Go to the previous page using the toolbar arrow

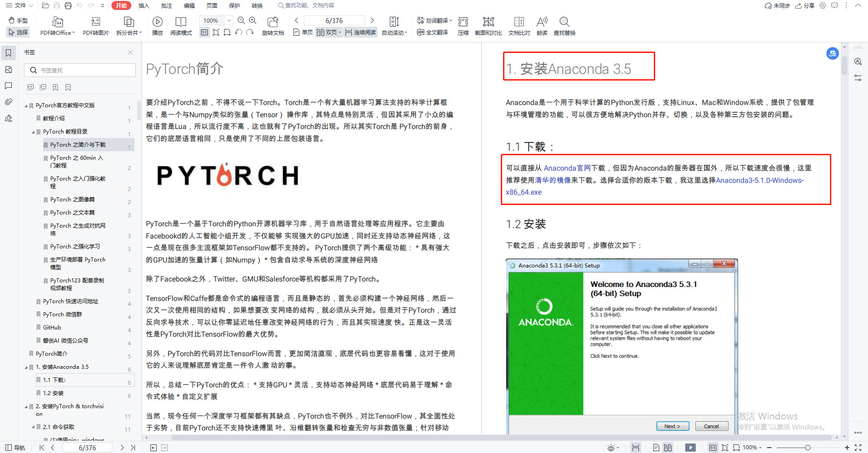click(297, 20)
